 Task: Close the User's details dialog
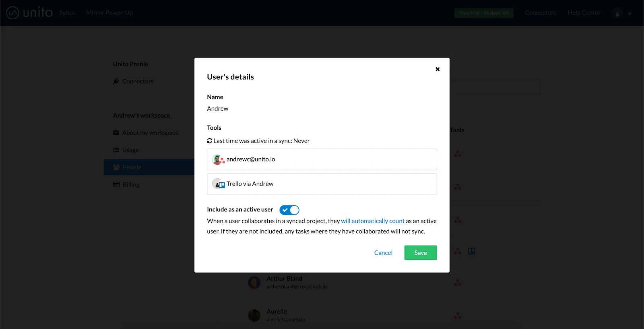[x=438, y=69]
